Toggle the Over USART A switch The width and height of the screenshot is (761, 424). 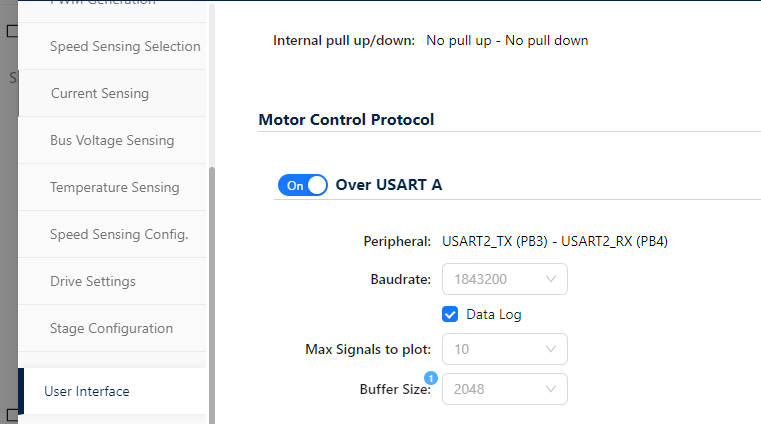coord(303,185)
